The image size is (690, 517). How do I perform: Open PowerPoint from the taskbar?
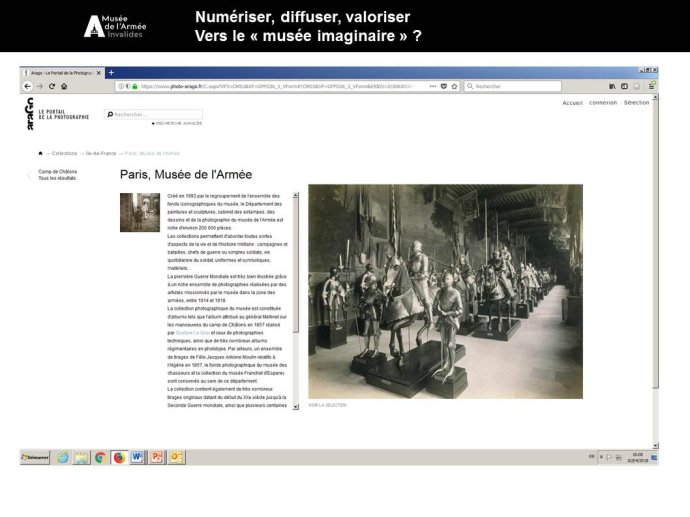click(157, 458)
